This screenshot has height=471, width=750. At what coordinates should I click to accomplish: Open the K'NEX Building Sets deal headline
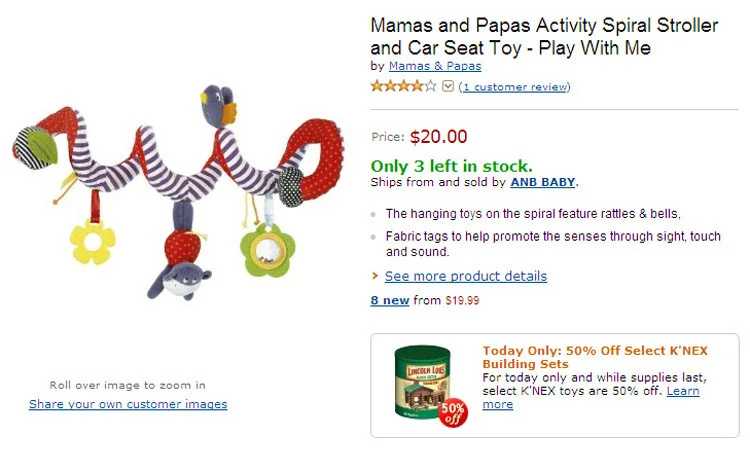coord(595,357)
